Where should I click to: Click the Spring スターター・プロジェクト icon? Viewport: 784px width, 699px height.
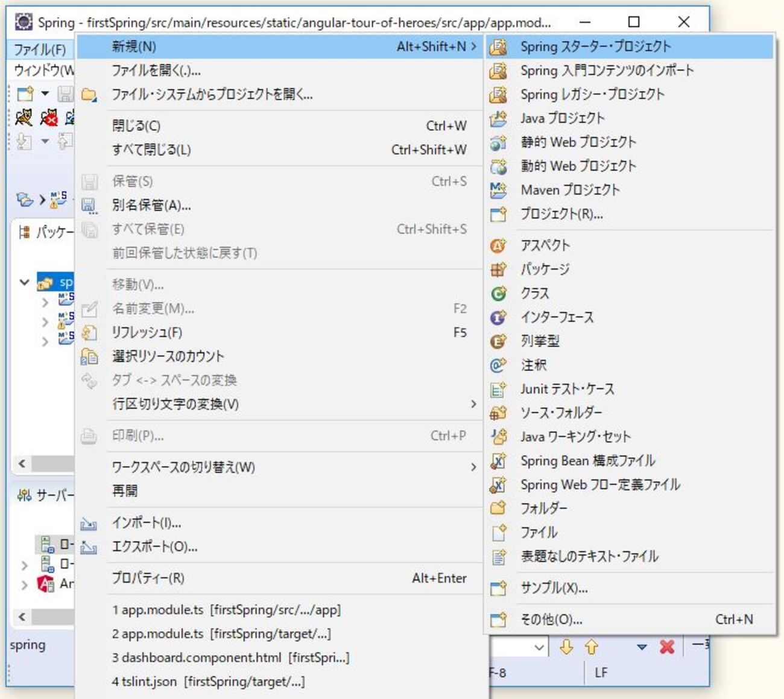click(498, 46)
